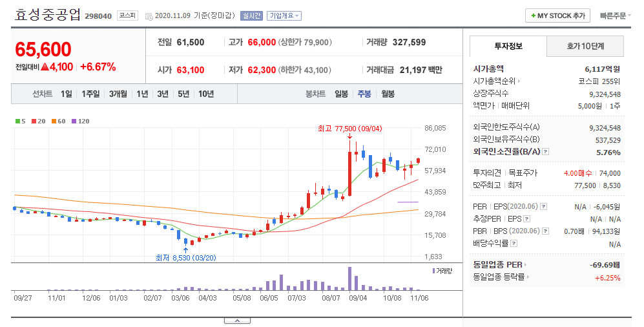Show the 월봉 monthly candle chart
Image resolution: width=644 pixels, height=327 pixels.
point(388,94)
